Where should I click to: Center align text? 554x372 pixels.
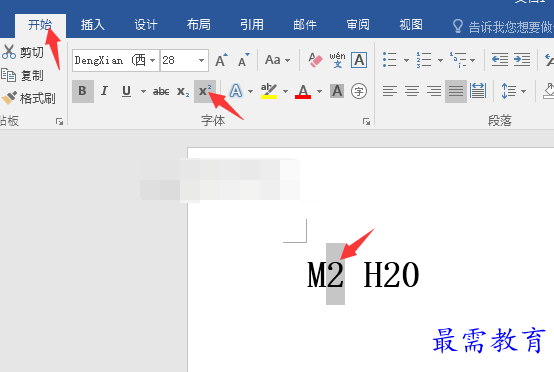pyautogui.click(x=412, y=91)
